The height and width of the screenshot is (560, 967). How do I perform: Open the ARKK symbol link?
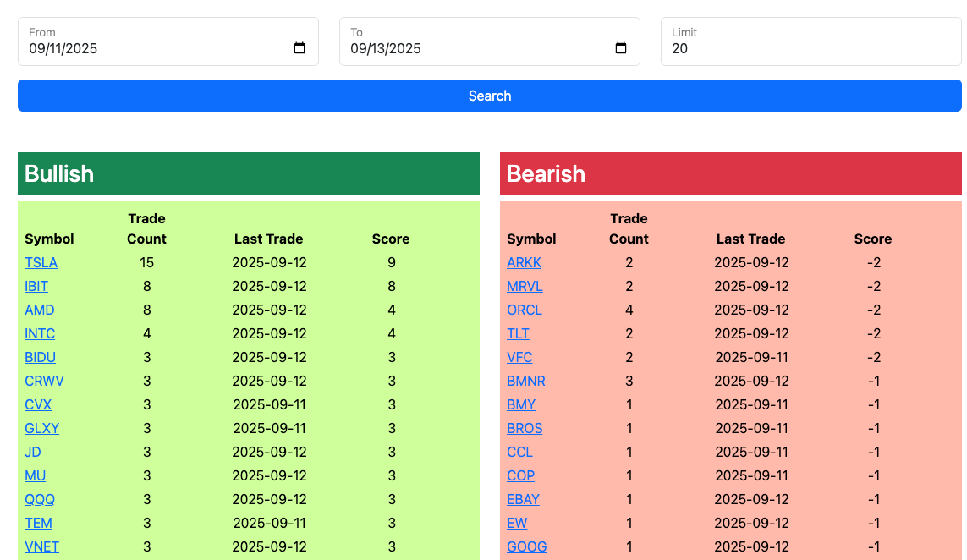[x=525, y=263]
